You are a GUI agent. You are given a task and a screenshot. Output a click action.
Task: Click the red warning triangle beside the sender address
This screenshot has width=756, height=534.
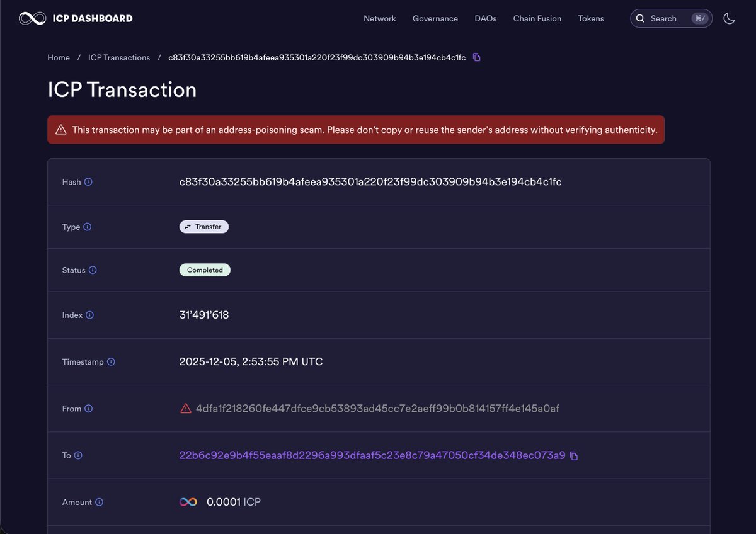[185, 408]
